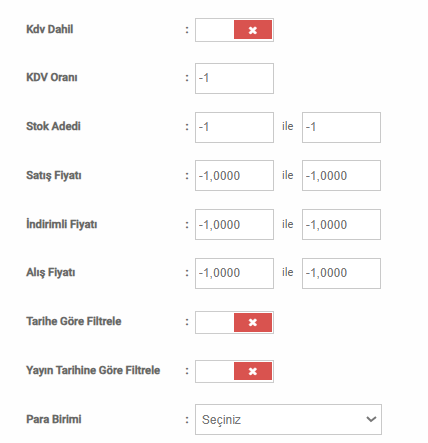The height and width of the screenshot is (443, 428).
Task: Click the KDV Oranı input field
Action: click(234, 78)
